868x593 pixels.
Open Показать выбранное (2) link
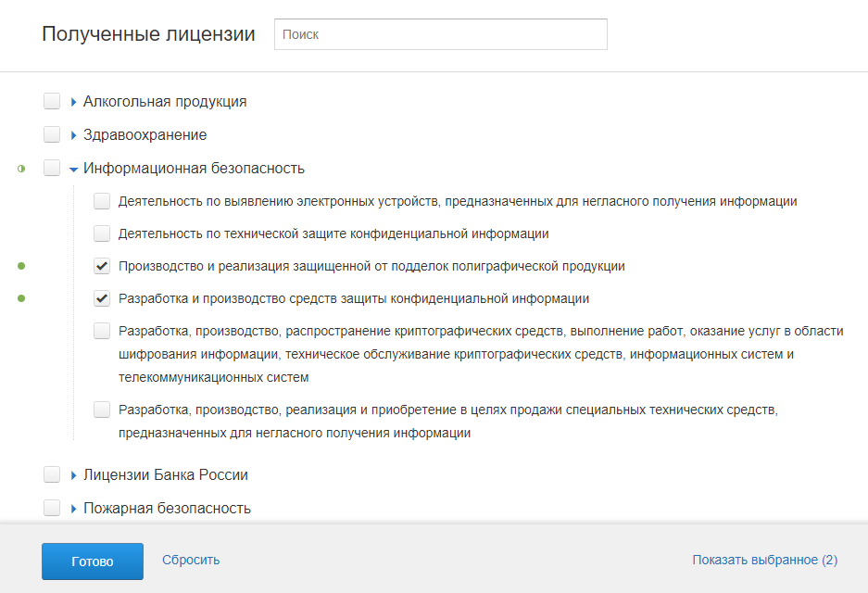point(764,560)
